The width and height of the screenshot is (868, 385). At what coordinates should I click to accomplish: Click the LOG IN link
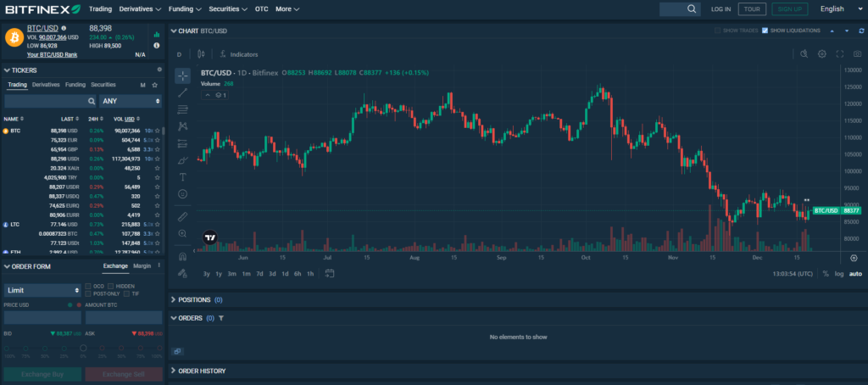(x=721, y=8)
